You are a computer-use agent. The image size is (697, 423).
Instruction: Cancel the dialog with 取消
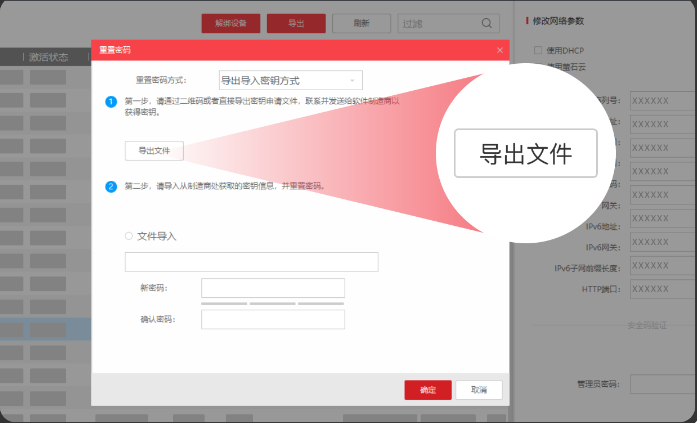tap(479, 390)
